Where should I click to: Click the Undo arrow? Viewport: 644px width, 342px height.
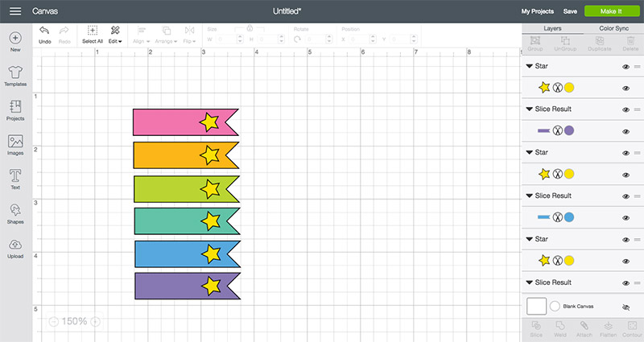pyautogui.click(x=44, y=31)
